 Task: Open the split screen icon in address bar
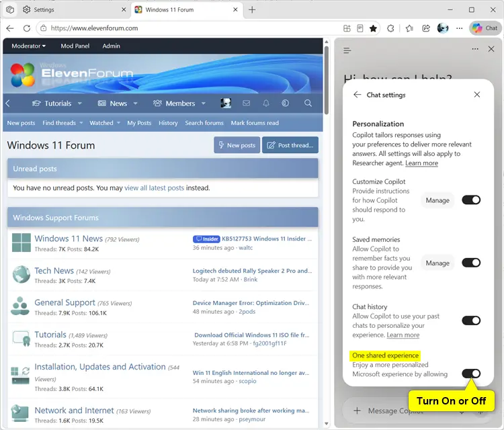(x=347, y=28)
